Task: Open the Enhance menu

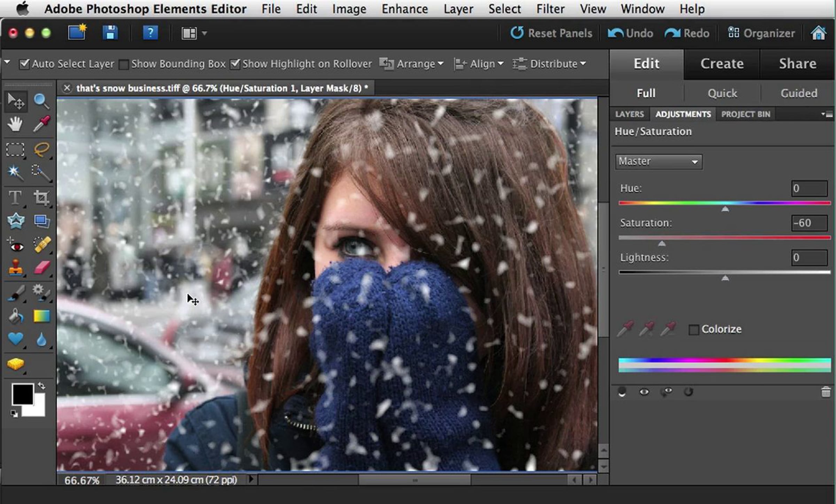Action: pos(404,9)
